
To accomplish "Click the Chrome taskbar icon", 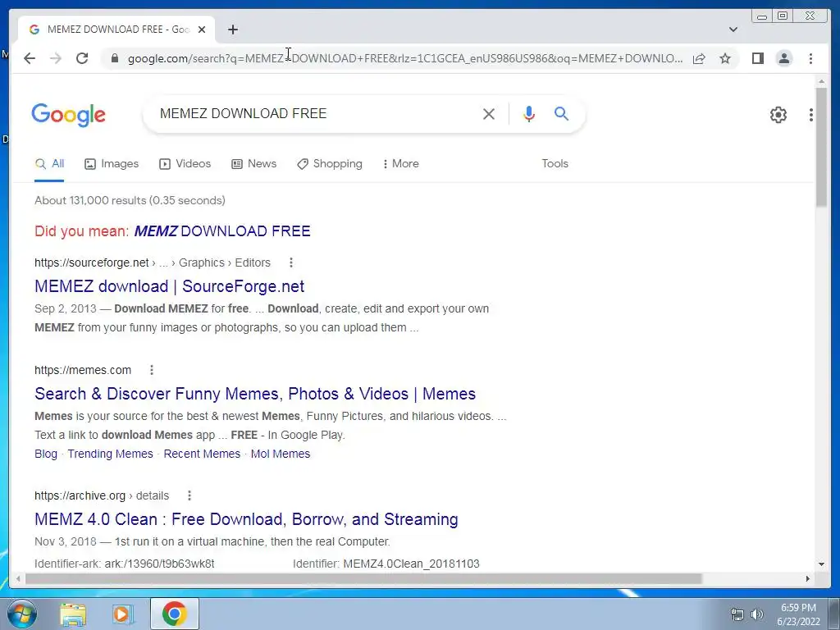I will [x=175, y=614].
